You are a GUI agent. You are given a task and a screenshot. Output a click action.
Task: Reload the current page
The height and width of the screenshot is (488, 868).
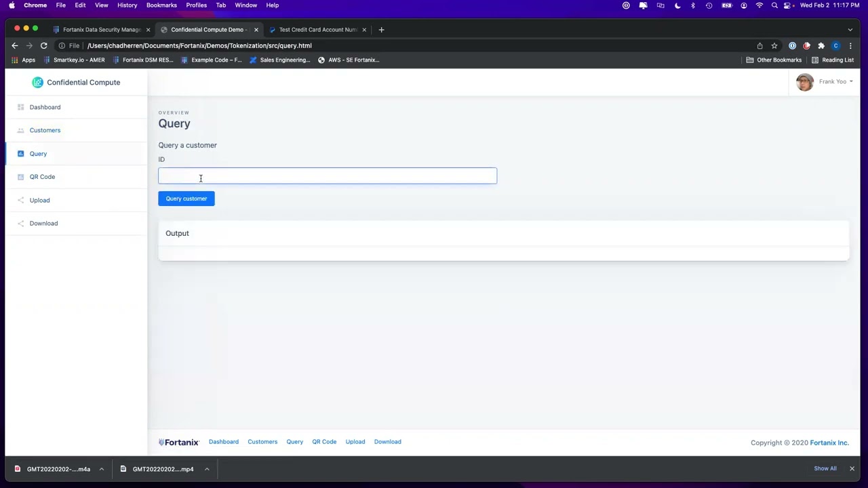(x=43, y=45)
